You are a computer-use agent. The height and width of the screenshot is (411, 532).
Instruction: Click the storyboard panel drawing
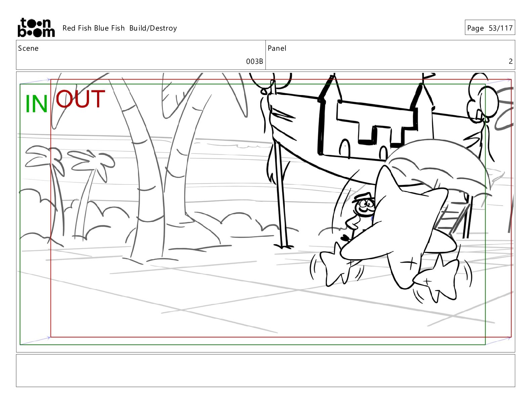point(265,212)
